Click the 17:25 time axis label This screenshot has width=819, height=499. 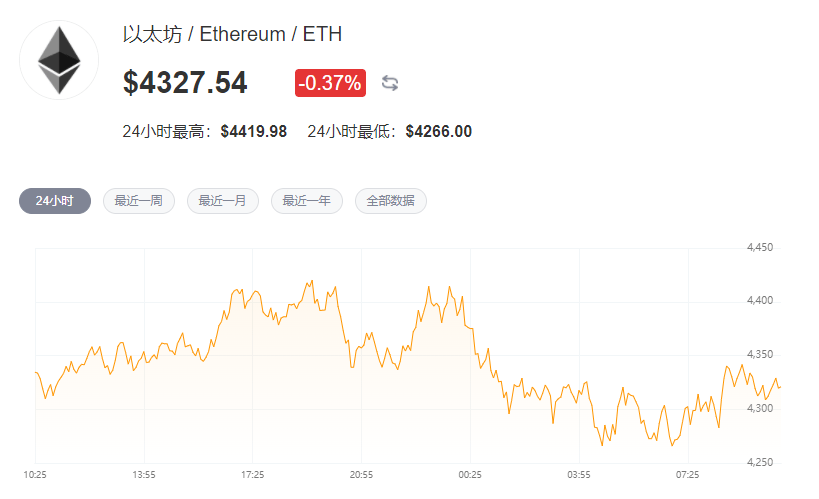coord(253,473)
